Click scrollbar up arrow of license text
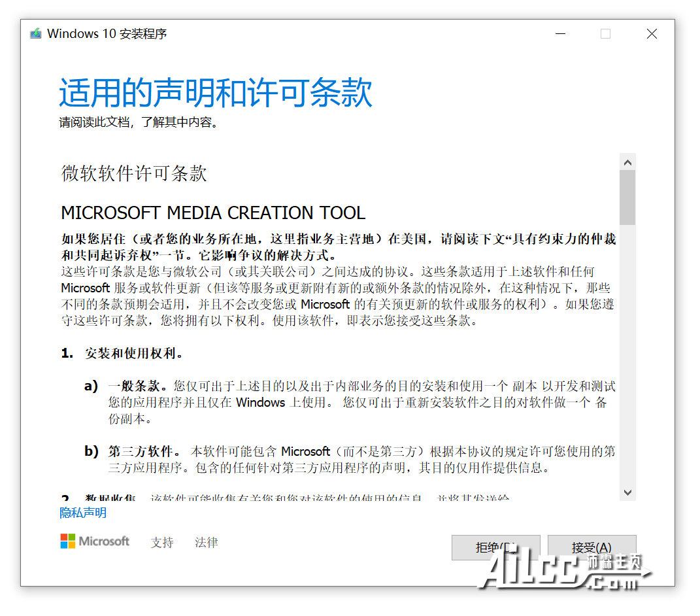Viewport: 700px width, 616px height. click(x=627, y=162)
